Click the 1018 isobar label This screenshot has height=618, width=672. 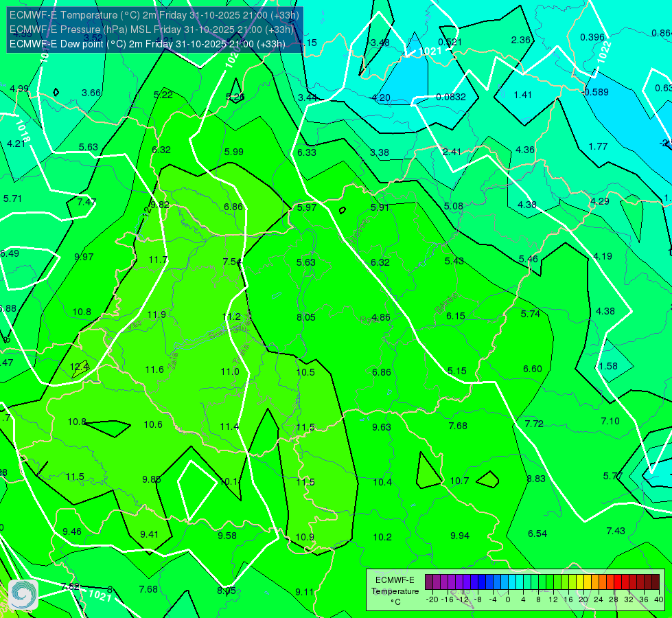[23, 131]
